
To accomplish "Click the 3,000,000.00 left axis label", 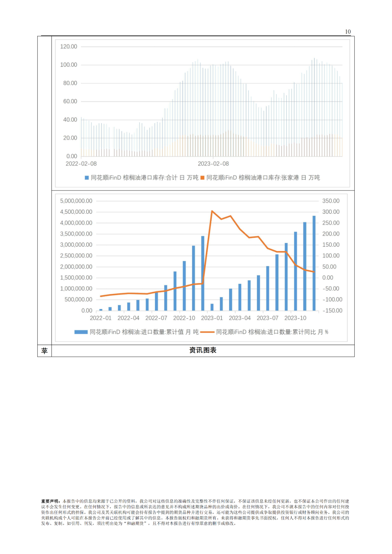I will point(76,245).
